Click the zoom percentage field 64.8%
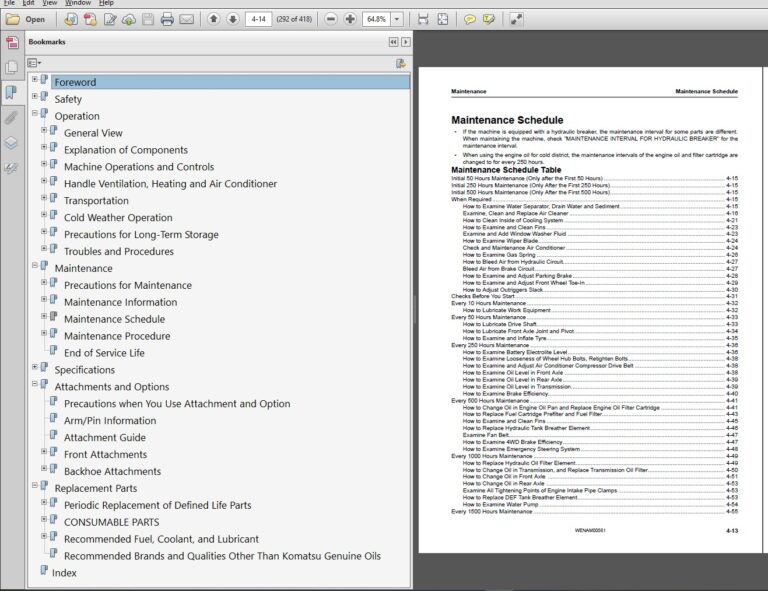Screen dimensions: 768x591 point(376,20)
